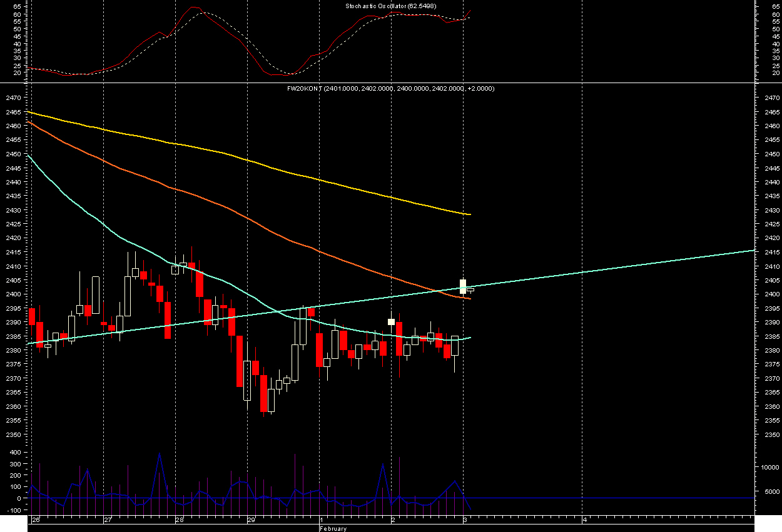
Task: Select the 400 label on left volume axis
Action: (x=14, y=452)
